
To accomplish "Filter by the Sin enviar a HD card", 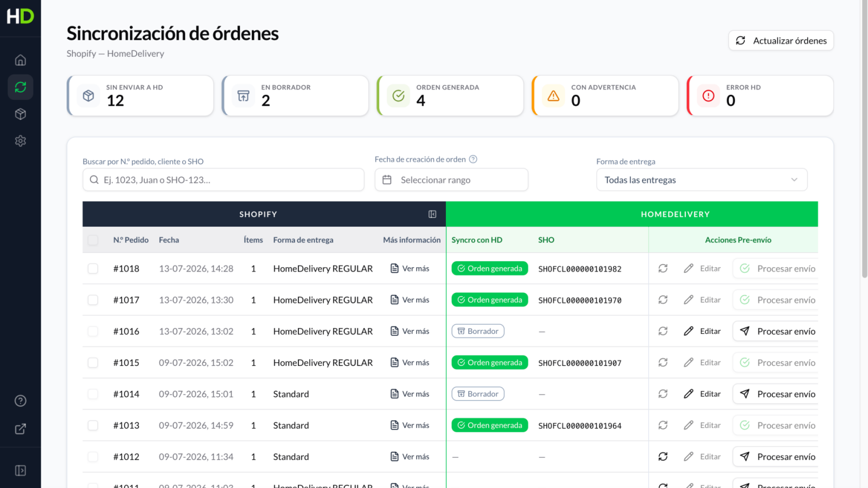I will 141,95.
